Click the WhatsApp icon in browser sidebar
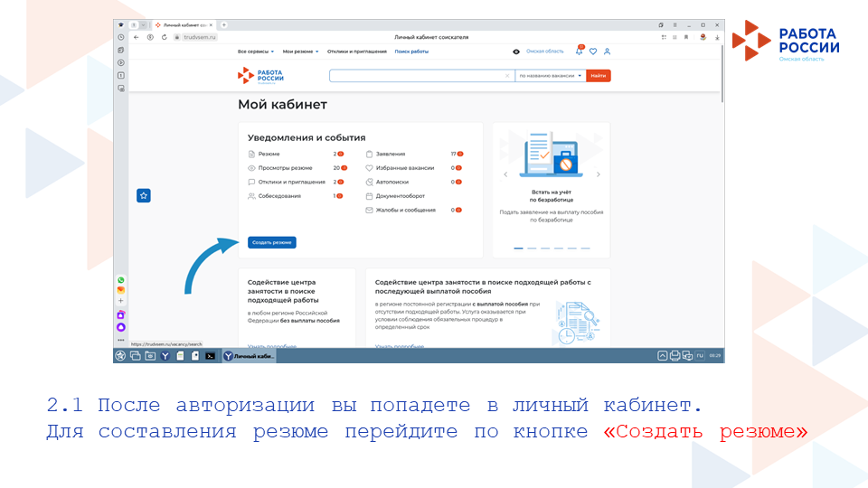The height and width of the screenshot is (488, 868). [121, 280]
